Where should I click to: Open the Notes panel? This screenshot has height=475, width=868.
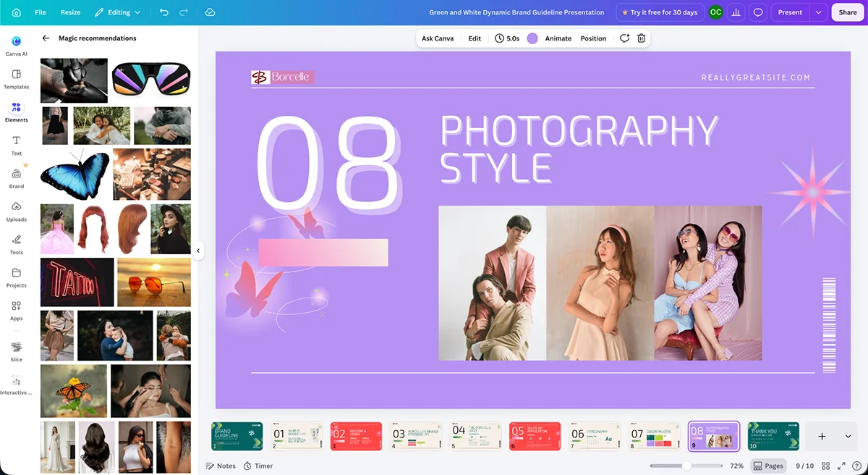[x=221, y=466]
